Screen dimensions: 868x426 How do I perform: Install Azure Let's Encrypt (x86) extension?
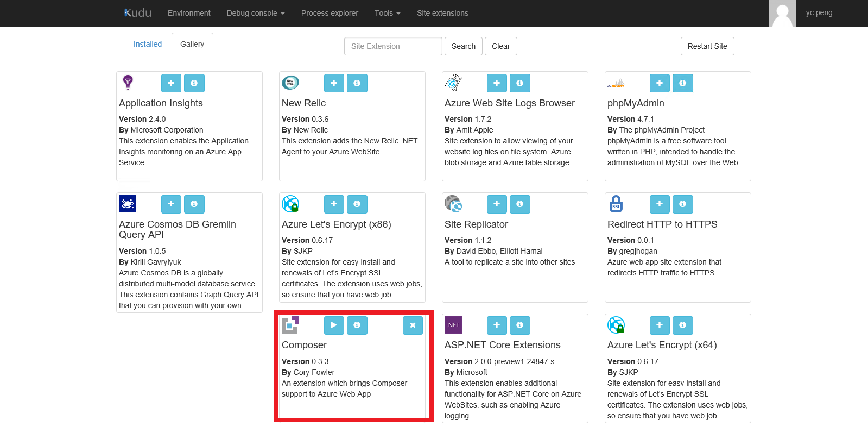point(334,204)
